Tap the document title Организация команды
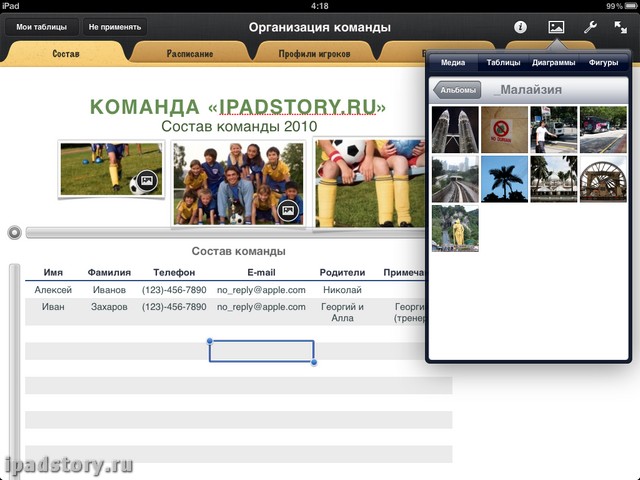Viewport: 640px width, 480px height. coord(320,27)
